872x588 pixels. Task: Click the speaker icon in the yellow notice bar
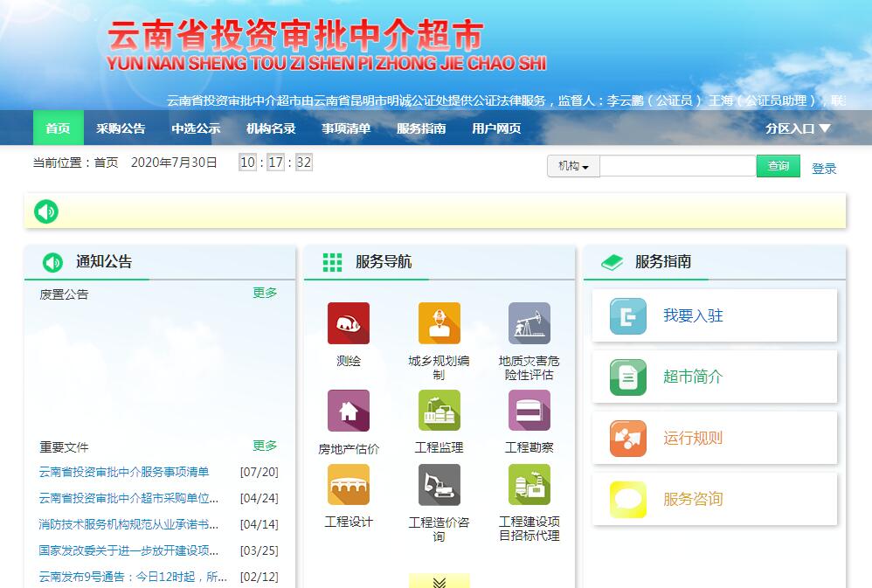46,211
